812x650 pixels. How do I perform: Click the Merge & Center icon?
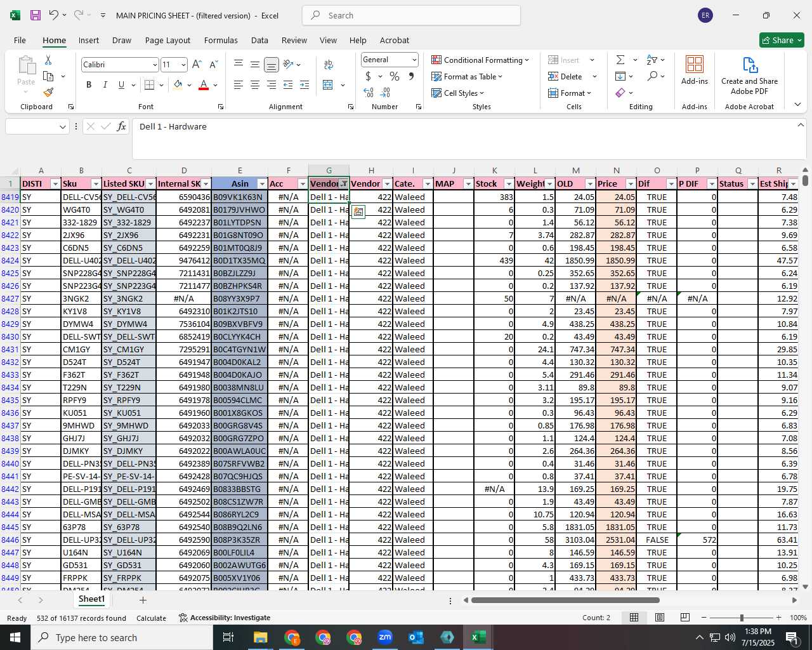coord(328,84)
